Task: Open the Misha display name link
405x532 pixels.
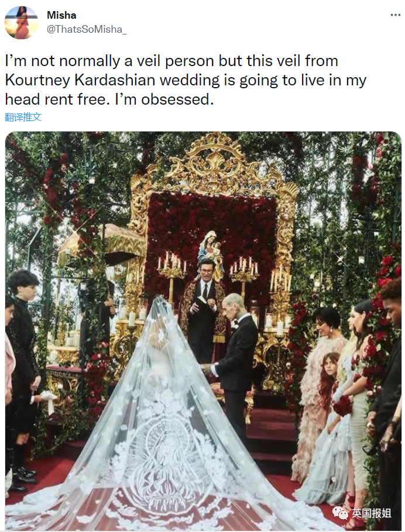Action: (x=61, y=15)
